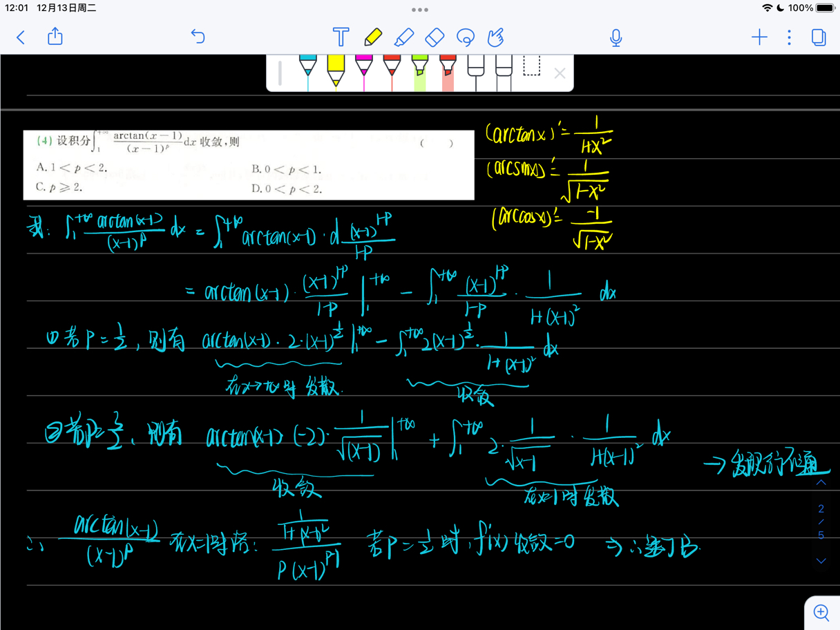Image resolution: width=840 pixels, height=630 pixels.
Task: Go to previous page with up chevron
Action: tap(821, 481)
